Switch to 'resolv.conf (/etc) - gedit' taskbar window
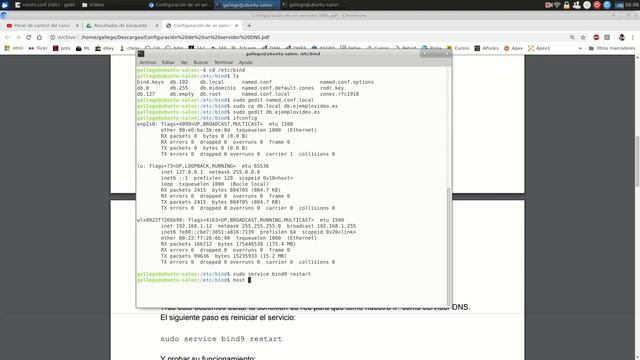 [x=45, y=5]
